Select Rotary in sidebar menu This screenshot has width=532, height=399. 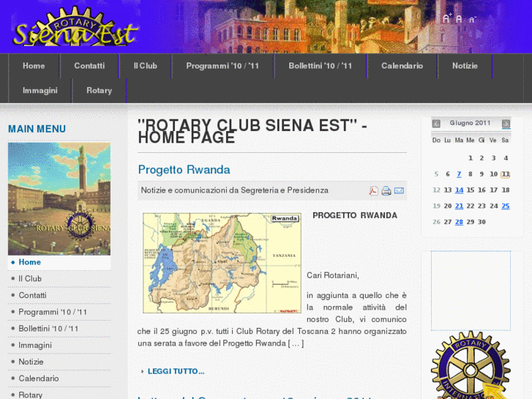point(59,395)
